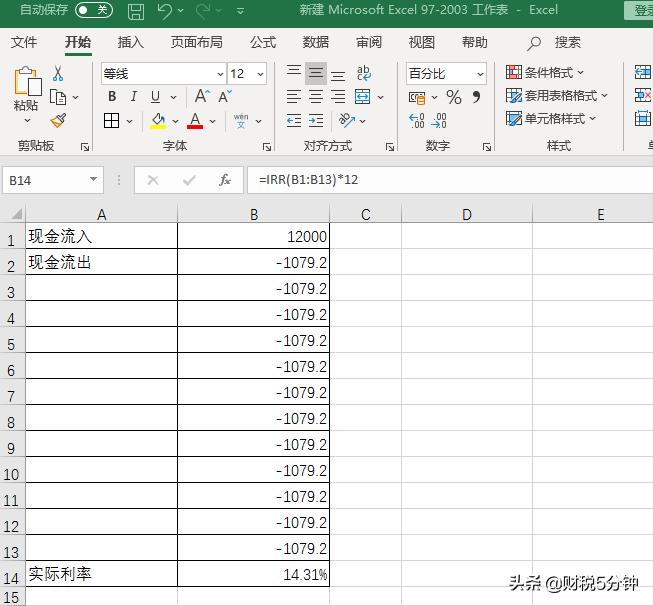The height and width of the screenshot is (606, 653).
Task: Apply Bold formatting
Action: point(112,97)
